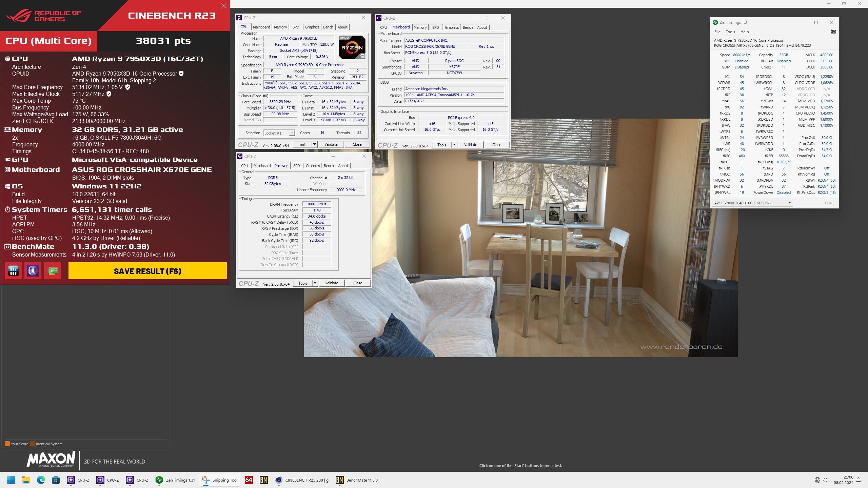Click the ZenTimings camera screenshot icon
Screen dimensions: 868x488
(833, 32)
